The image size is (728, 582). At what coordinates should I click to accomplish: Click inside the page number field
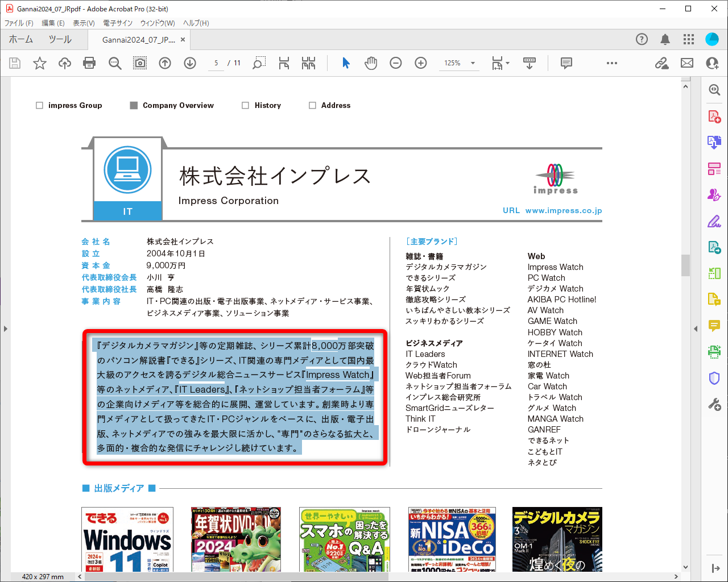point(217,63)
